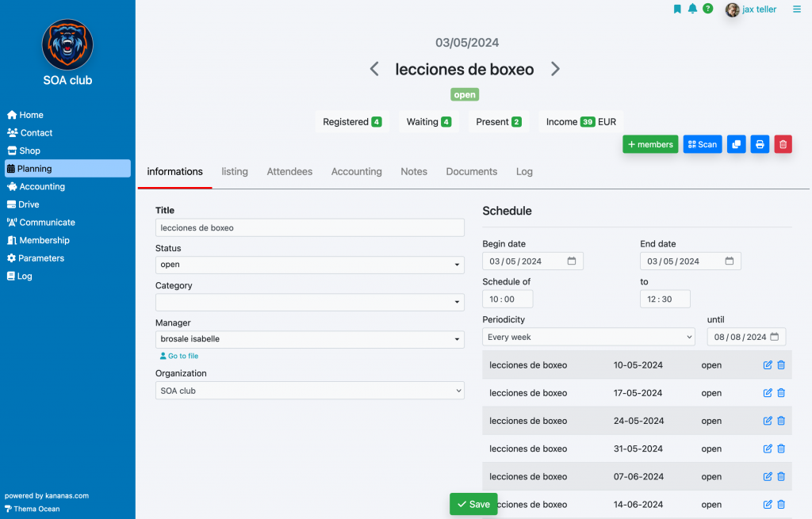Switch to the Attendees tab
Screen dimensions: 812x519
[x=289, y=172]
